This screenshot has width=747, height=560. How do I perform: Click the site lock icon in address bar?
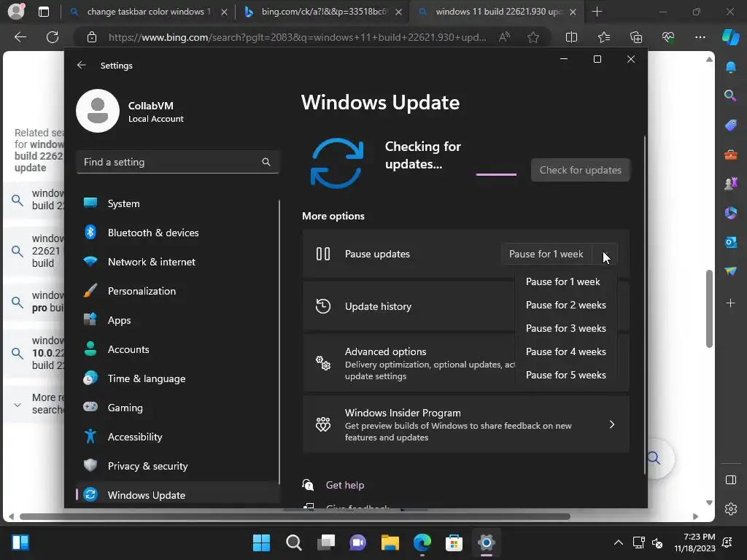click(91, 37)
